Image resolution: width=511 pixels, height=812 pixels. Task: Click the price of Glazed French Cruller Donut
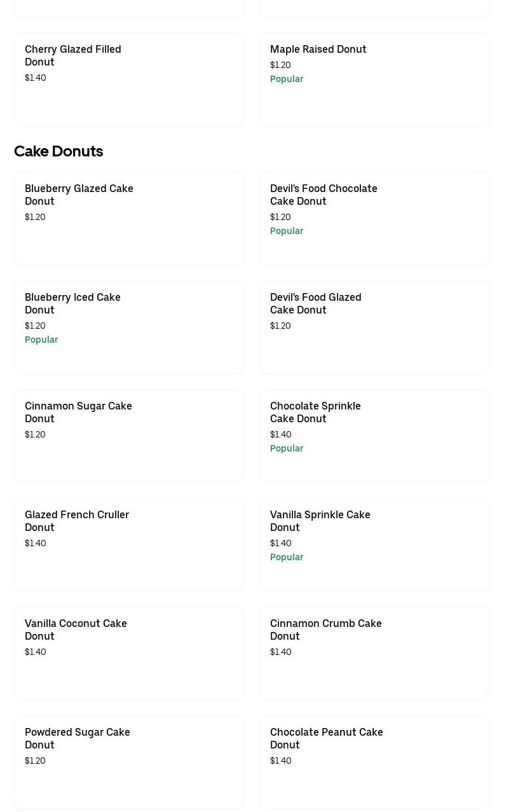pyautogui.click(x=36, y=543)
